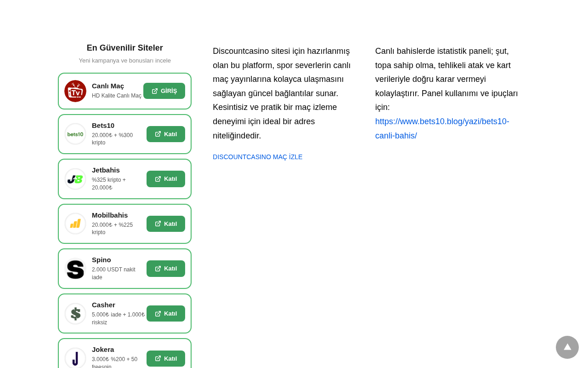The image size is (588, 368).
Task: Click Katıl button next to Spino
Action: [x=166, y=269]
